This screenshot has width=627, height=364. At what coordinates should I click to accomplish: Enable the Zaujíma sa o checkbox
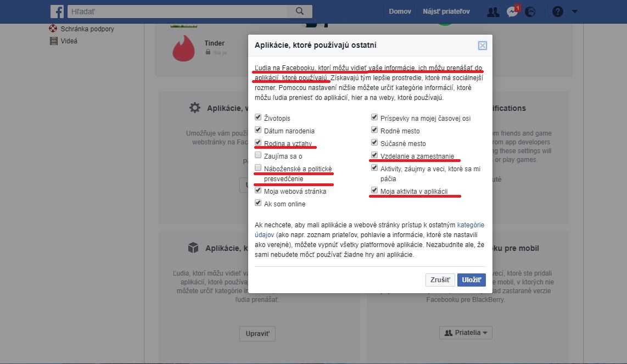click(x=259, y=155)
